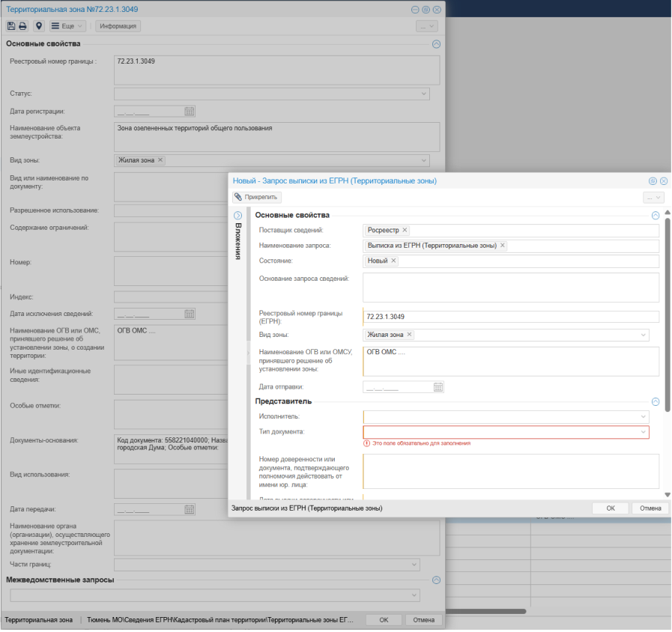Screen dimensions: 672x632
Task: Remove the Новый state tag
Action: pos(393,261)
